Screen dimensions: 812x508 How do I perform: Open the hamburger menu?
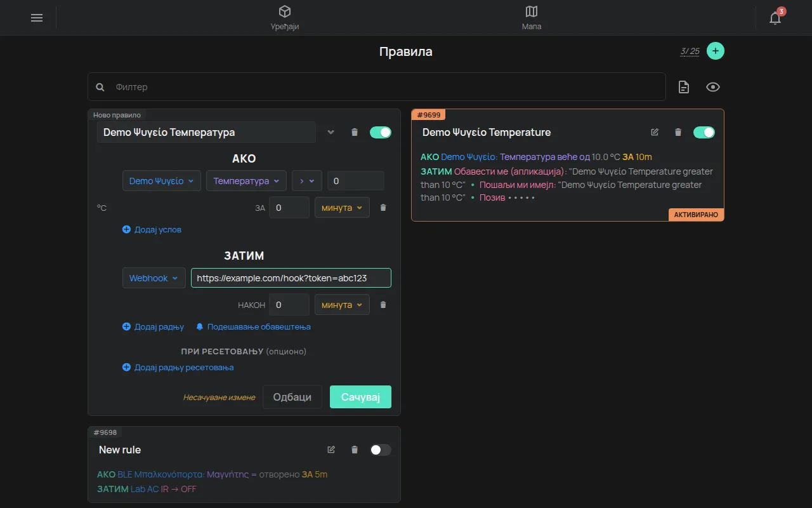(37, 18)
